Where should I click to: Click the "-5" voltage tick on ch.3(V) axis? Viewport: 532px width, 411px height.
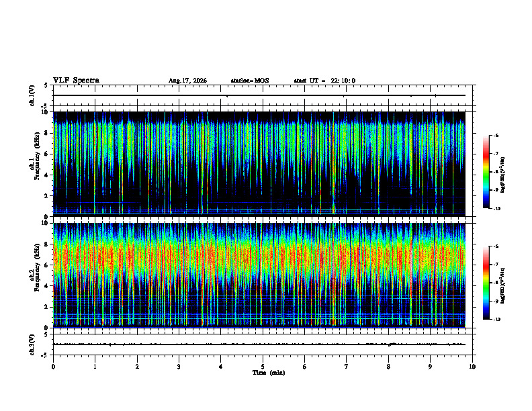[x=44, y=355]
